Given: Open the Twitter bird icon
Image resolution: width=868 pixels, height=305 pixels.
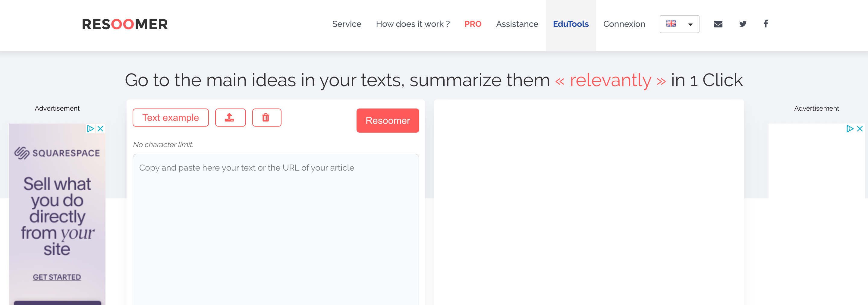Looking at the screenshot, I should 742,24.
